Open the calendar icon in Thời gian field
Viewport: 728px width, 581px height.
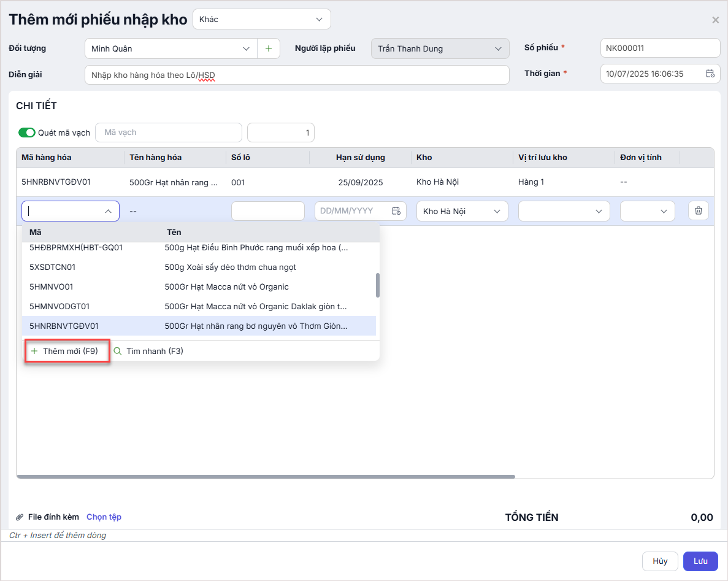pos(710,74)
